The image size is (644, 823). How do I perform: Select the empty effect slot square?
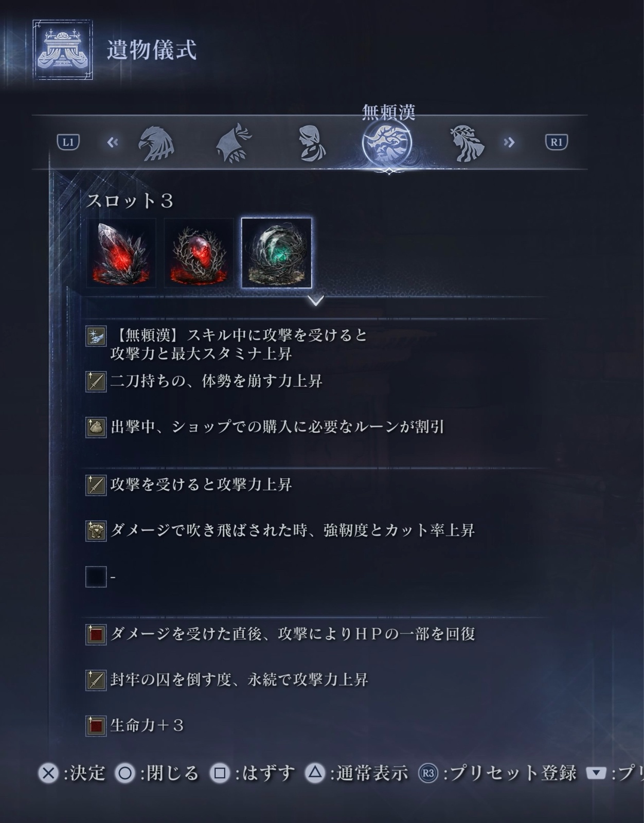point(96,577)
